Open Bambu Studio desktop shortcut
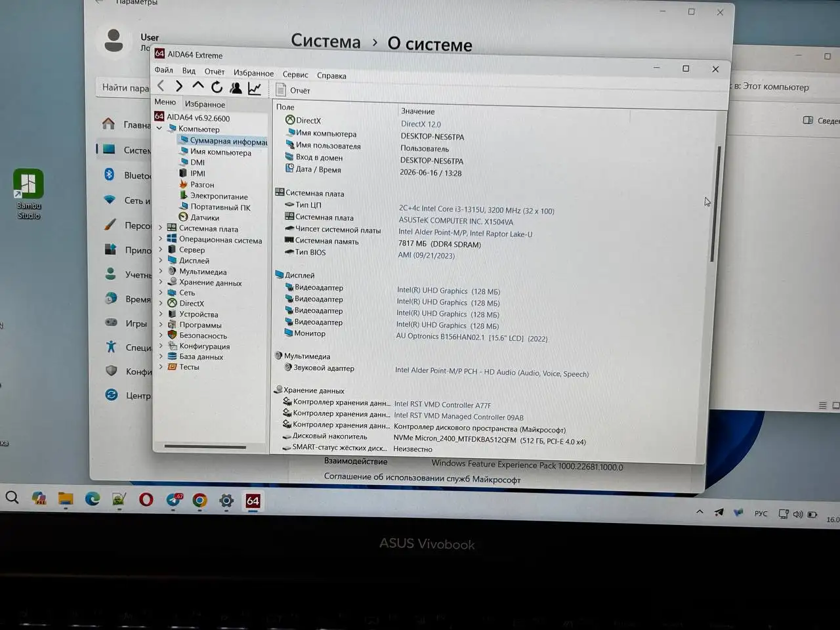This screenshot has height=630, width=840. coord(29,194)
